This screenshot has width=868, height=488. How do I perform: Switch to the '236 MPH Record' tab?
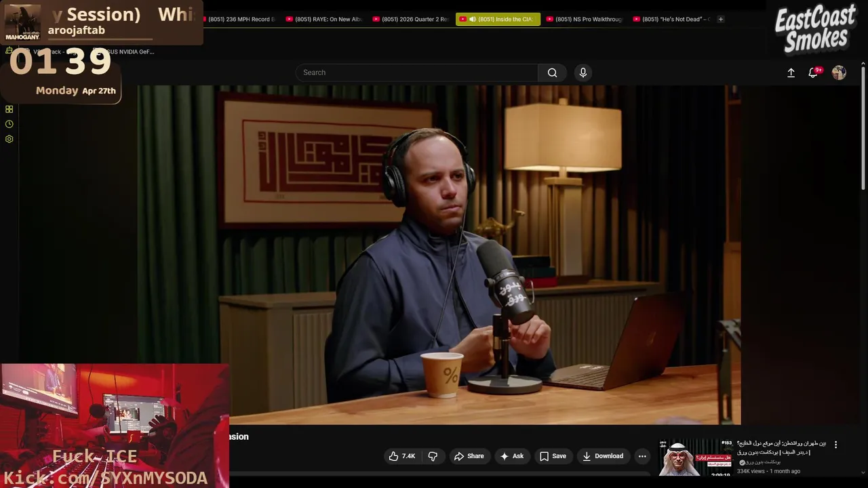click(x=239, y=19)
